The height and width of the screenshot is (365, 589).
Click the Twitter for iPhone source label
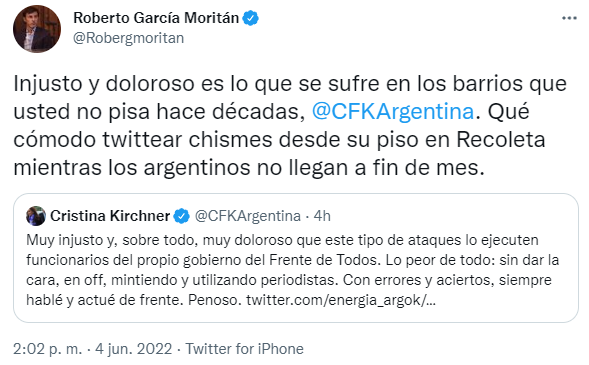[245, 349]
